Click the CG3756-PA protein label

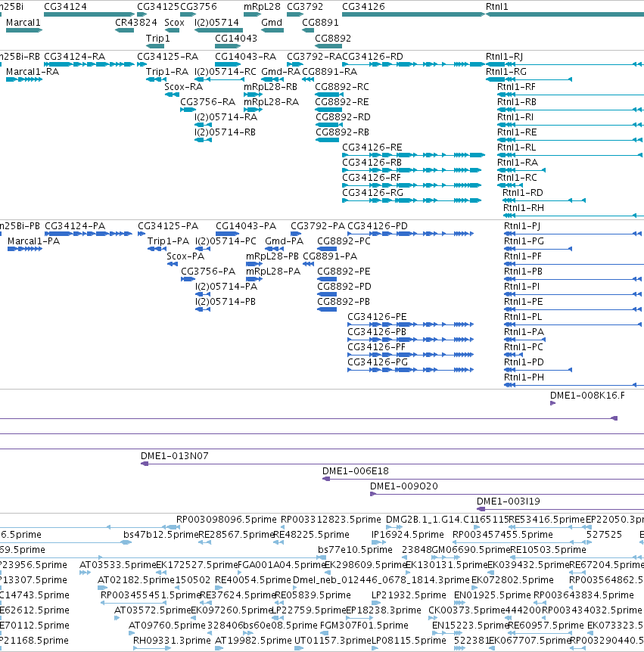click(x=208, y=272)
